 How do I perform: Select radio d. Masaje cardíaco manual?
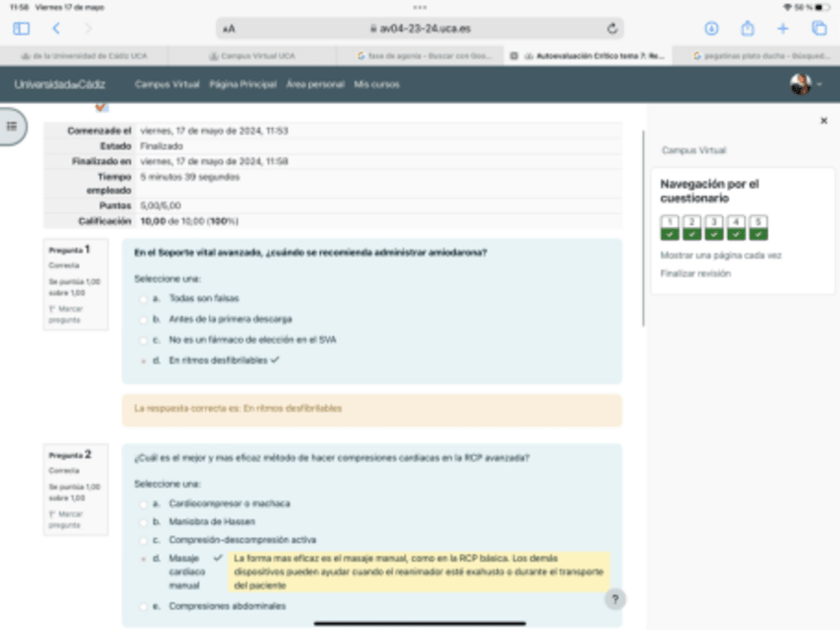click(x=143, y=559)
